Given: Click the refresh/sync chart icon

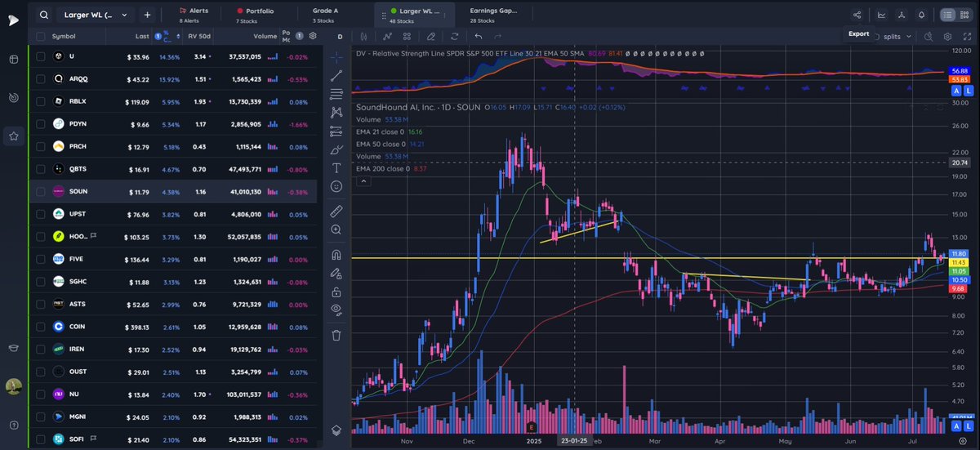Looking at the screenshot, I should coord(454,36).
